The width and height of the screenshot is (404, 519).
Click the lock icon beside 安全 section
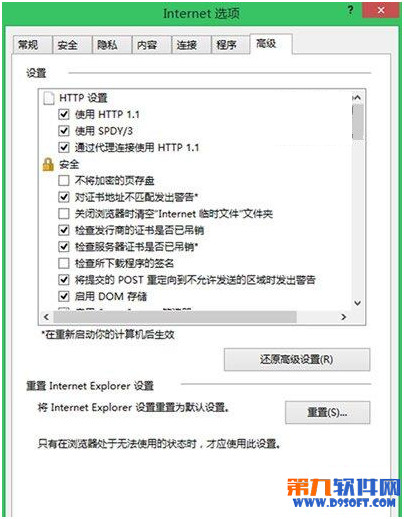(x=48, y=164)
